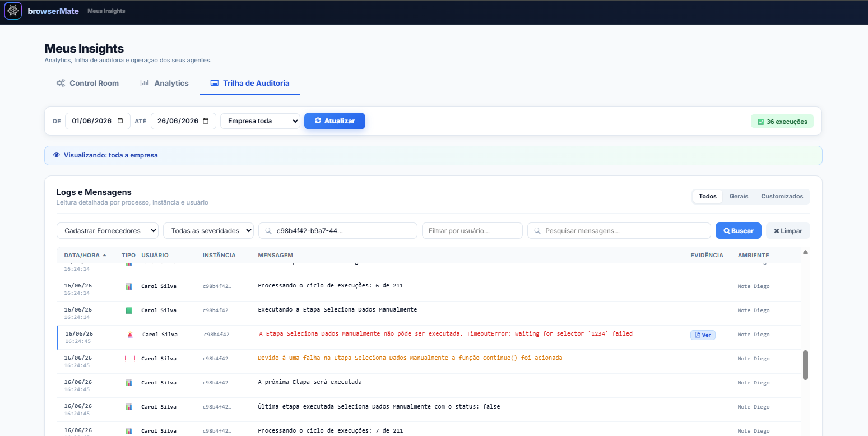Screen dimensions: 868x436
Task: Focus the 'Filtrar por usuário...' input field
Action: tap(472, 231)
